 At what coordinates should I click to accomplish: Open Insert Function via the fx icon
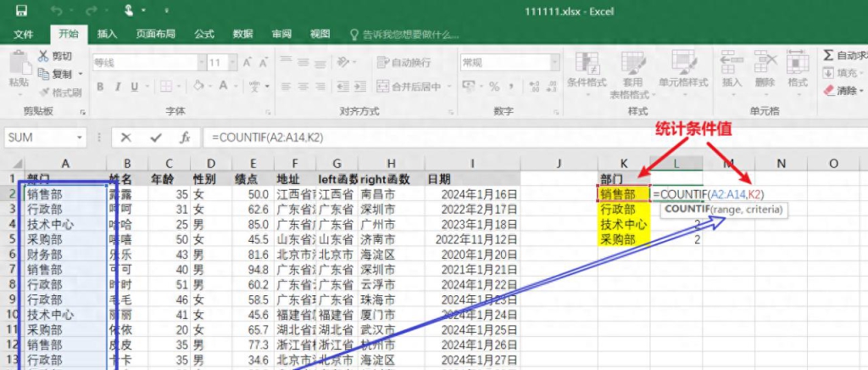[x=184, y=137]
